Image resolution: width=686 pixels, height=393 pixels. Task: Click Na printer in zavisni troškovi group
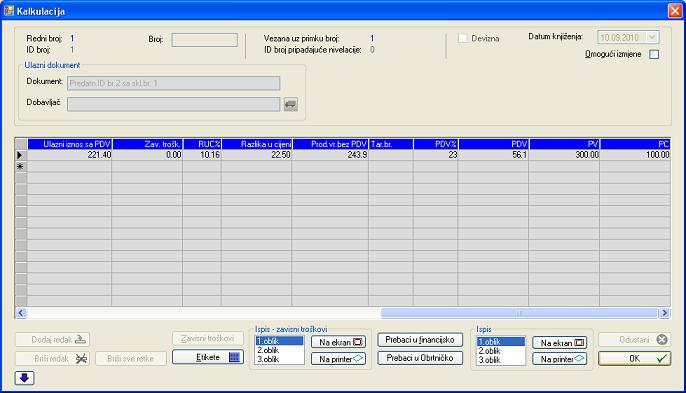pyautogui.click(x=339, y=359)
